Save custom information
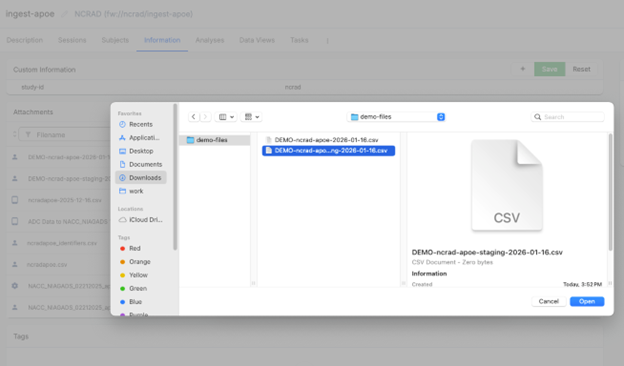The image size is (624, 366). click(550, 69)
